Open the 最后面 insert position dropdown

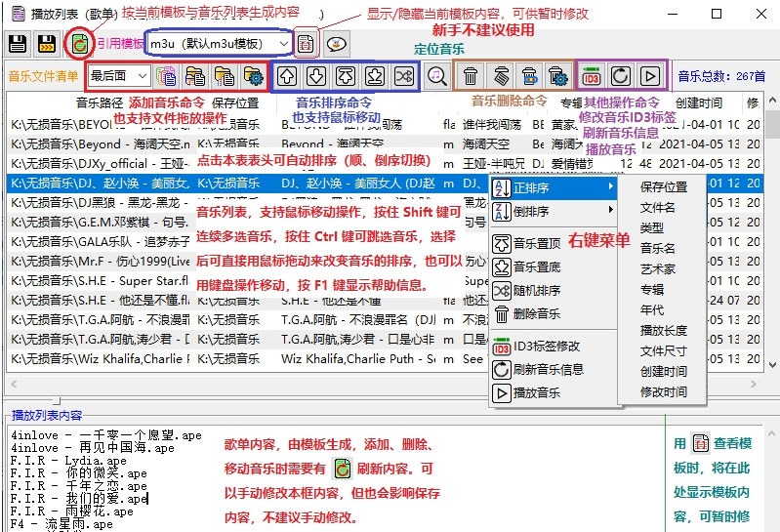tap(142, 75)
